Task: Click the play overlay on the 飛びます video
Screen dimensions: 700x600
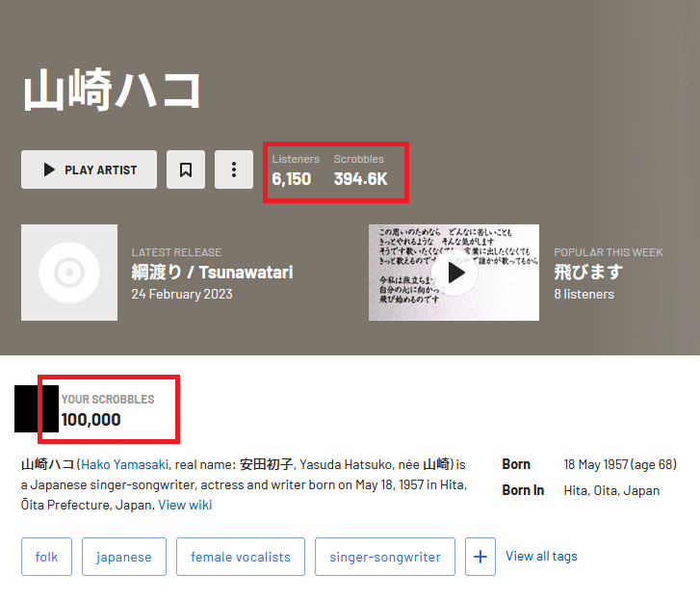Action: (x=454, y=273)
